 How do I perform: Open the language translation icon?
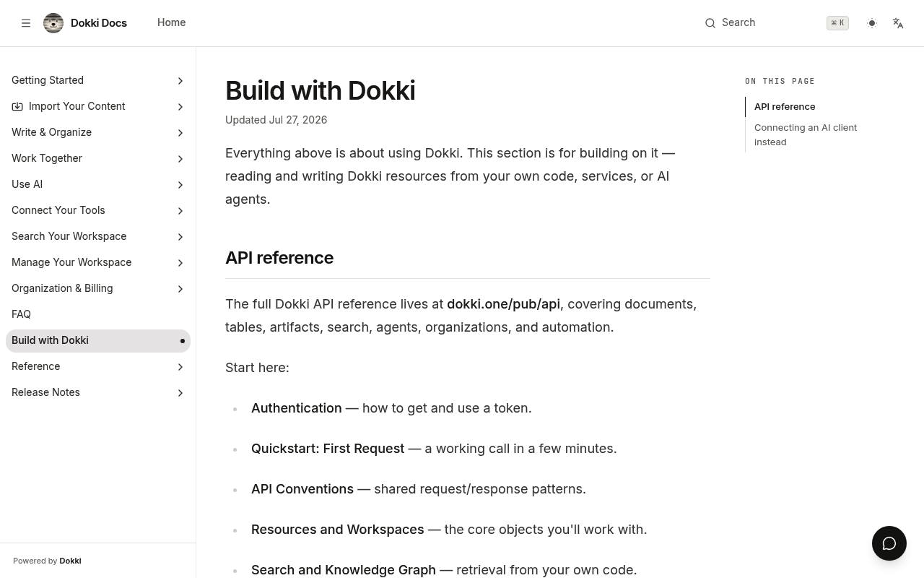[x=898, y=23]
